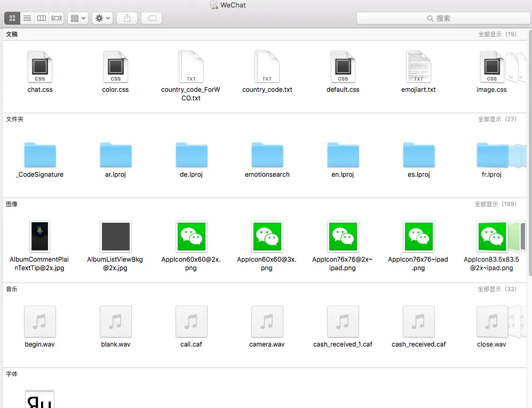Select the cash_received.caf audio file
This screenshot has width=532, height=408.
click(419, 321)
